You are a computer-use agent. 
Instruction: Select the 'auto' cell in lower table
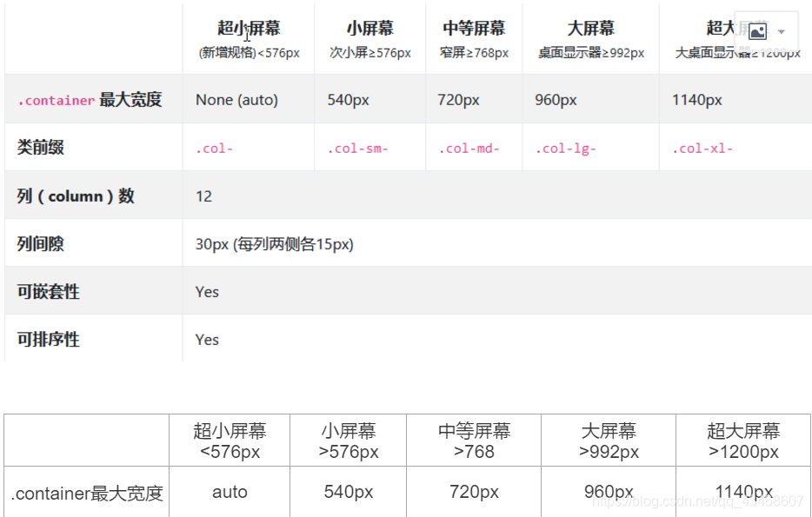[x=230, y=492]
